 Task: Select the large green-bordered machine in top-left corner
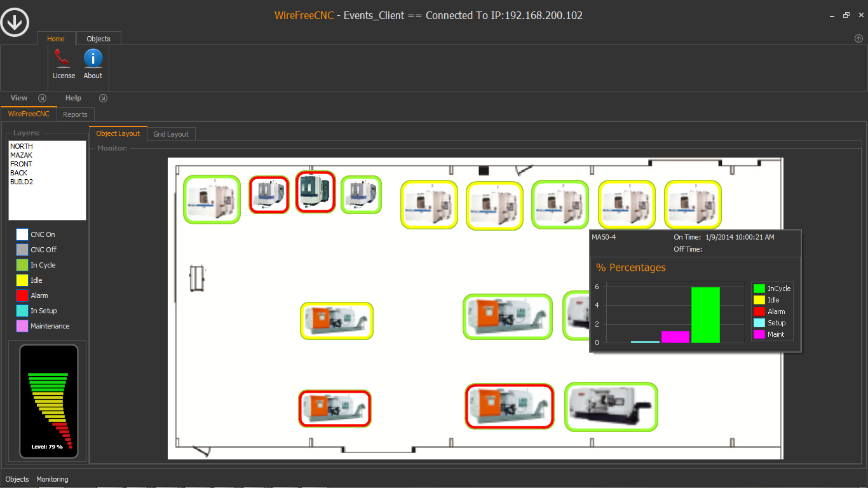click(x=212, y=200)
